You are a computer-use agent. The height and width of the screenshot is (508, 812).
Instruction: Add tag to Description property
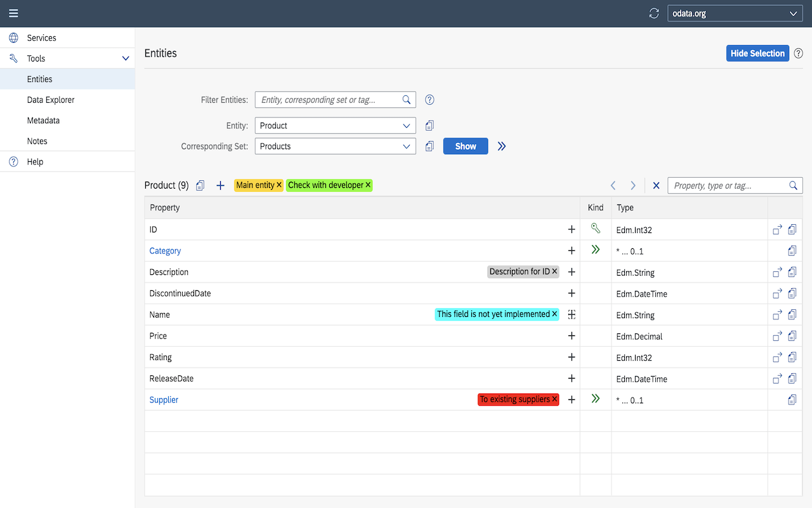[572, 272]
